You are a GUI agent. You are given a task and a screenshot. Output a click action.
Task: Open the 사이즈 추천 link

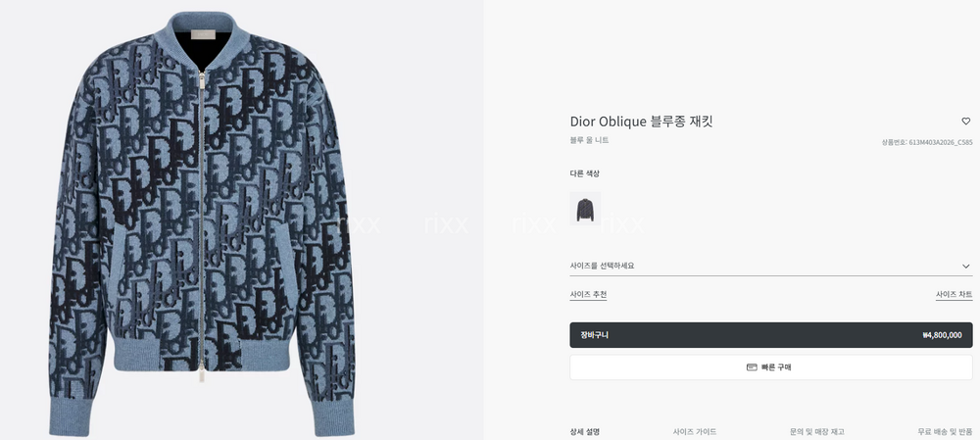pos(588,294)
